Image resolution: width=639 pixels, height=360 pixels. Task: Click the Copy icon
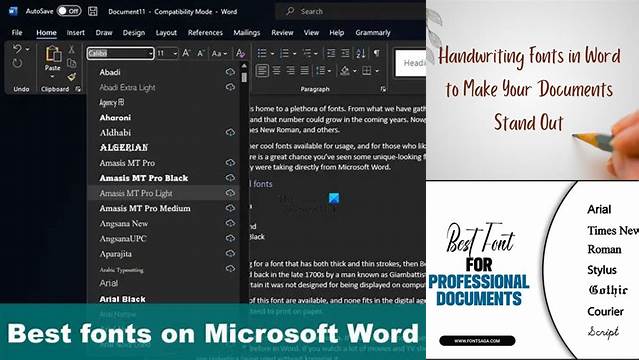[x=72, y=63]
